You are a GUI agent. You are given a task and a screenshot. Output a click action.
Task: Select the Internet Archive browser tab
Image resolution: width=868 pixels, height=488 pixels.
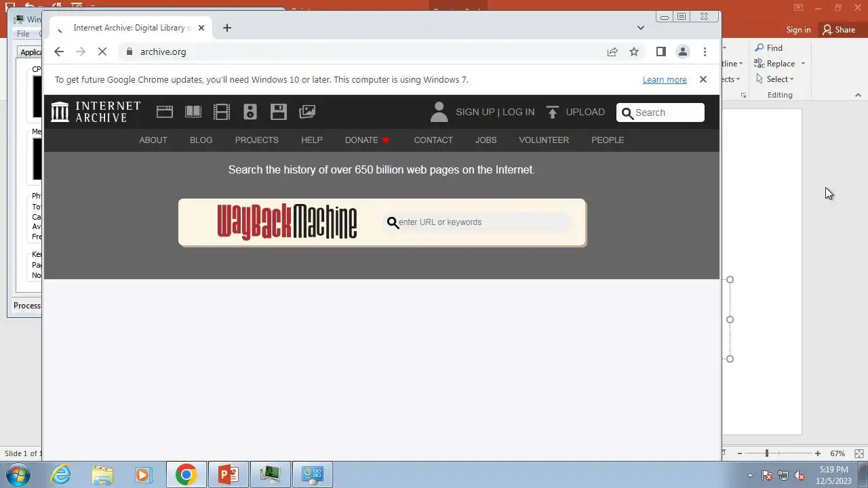[x=131, y=28]
